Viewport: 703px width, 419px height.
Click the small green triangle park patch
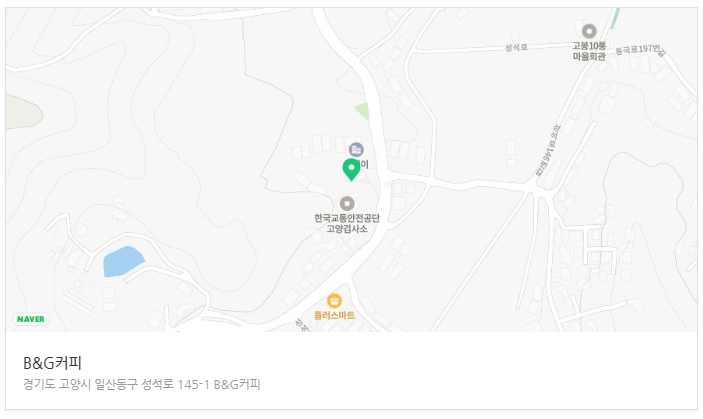pos(363,110)
